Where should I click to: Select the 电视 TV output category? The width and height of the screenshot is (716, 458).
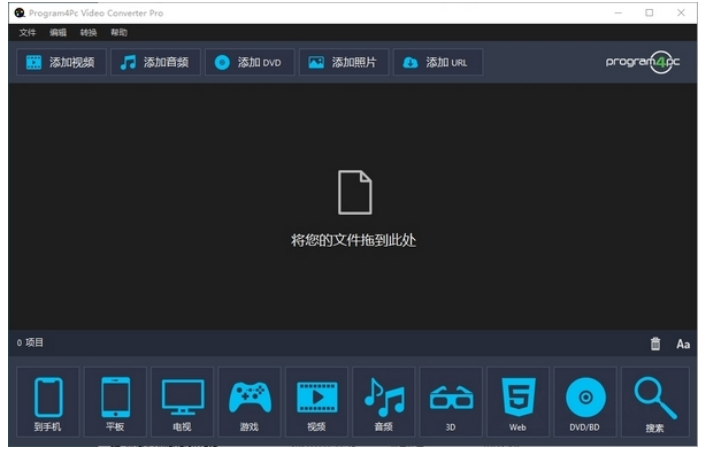coord(182,402)
